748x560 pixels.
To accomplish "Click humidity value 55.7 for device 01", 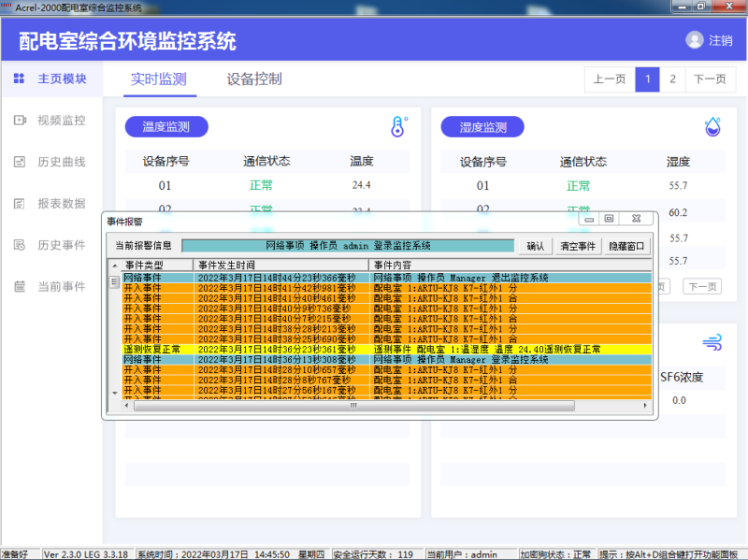I will click(678, 185).
